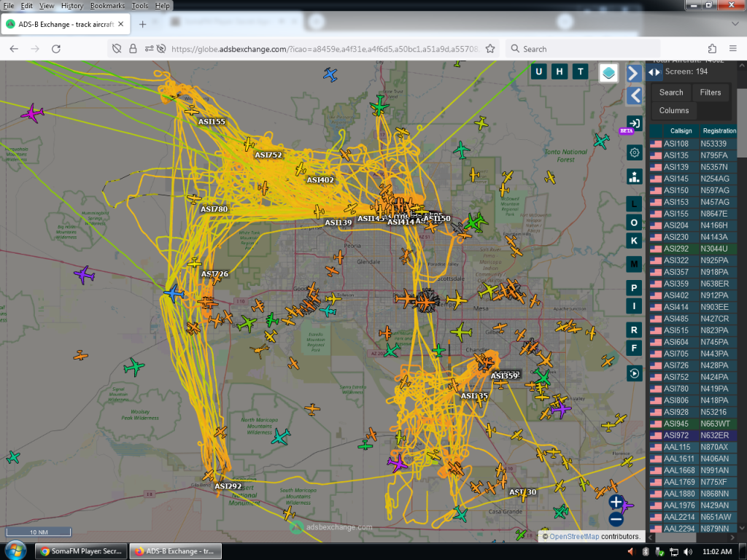747x560 pixels.
Task: Click the R map button
Action: click(x=634, y=330)
